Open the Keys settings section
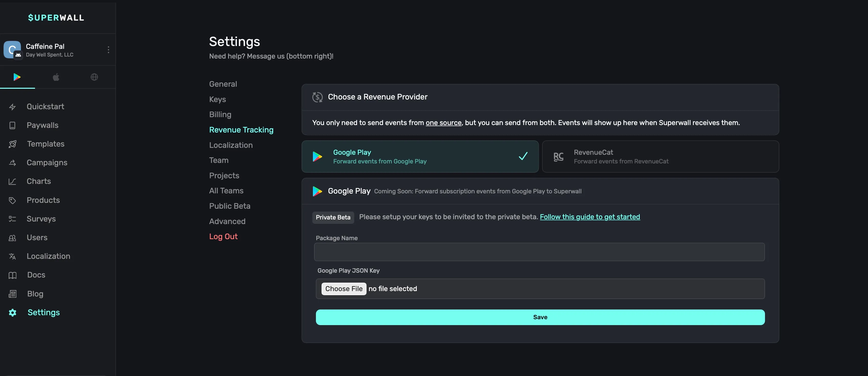Screen dimensions: 868x376 pyautogui.click(x=217, y=99)
